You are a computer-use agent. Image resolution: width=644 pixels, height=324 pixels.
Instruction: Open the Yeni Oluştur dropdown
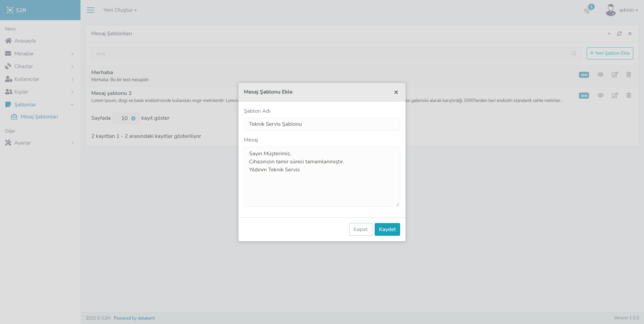click(120, 10)
